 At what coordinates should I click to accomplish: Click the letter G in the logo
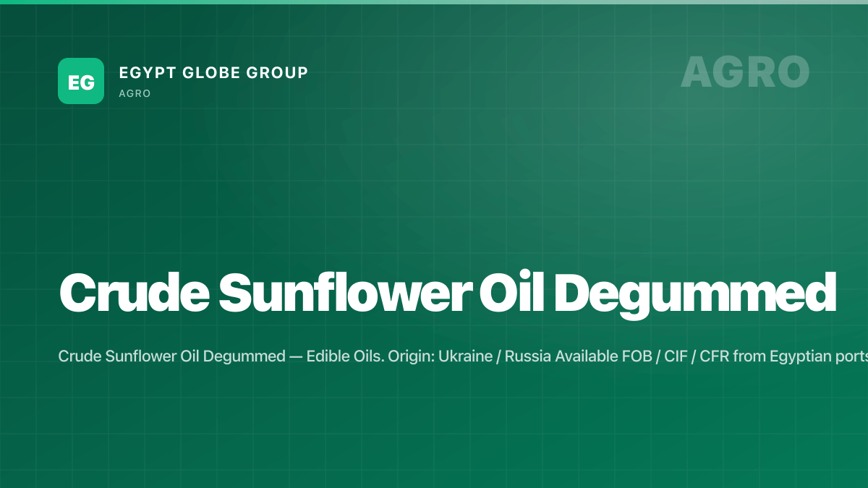(x=87, y=82)
